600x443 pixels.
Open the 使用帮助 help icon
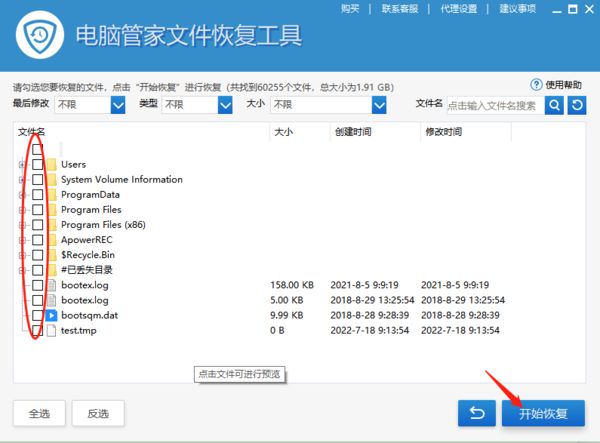coord(536,85)
